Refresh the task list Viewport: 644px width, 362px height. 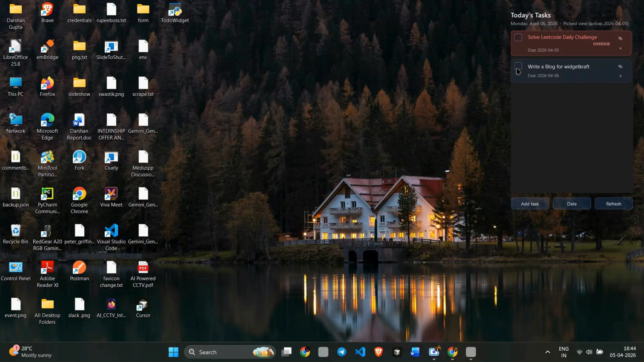pos(613,204)
